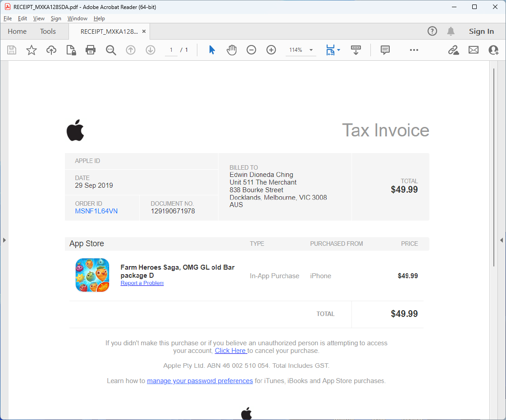Switch to the Tools tab
506x420 pixels.
pos(48,31)
